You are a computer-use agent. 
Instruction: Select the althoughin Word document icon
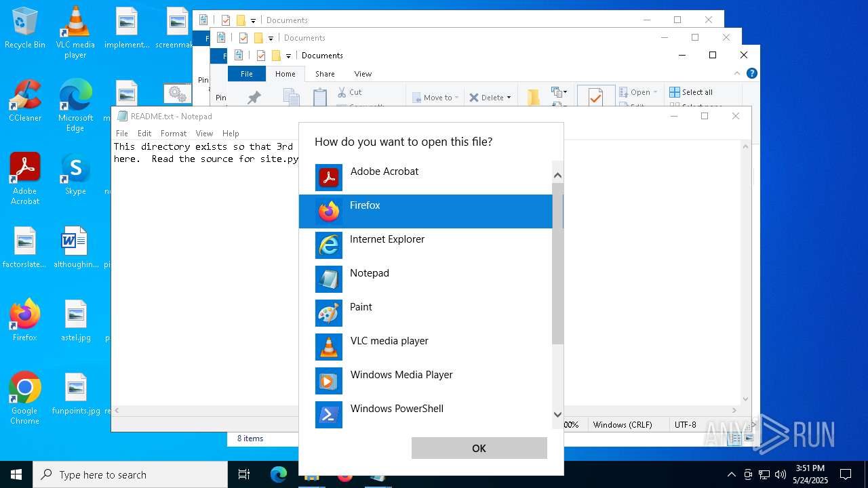[75, 247]
